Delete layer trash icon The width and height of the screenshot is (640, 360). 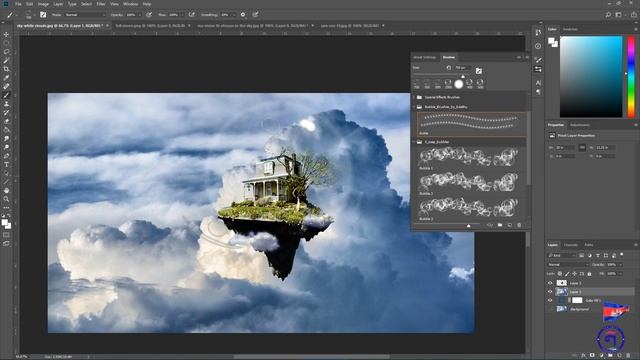[628, 356]
